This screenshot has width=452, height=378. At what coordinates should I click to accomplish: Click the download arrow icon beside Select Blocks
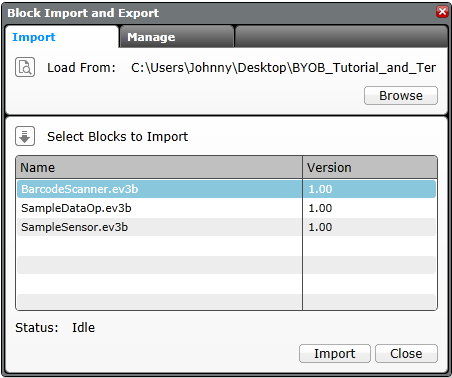click(x=25, y=136)
